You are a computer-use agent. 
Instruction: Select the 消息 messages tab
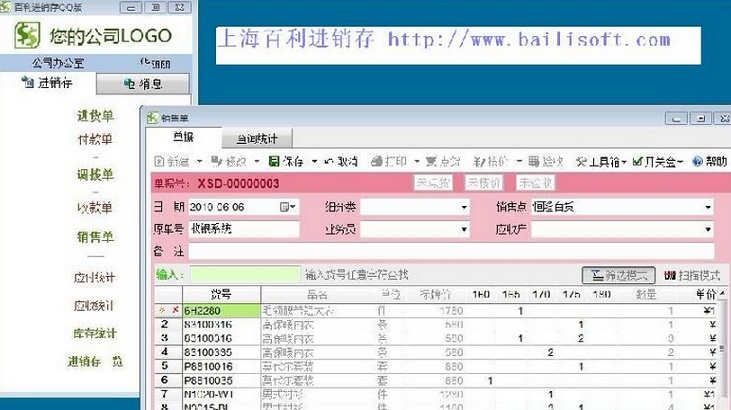tap(143, 84)
